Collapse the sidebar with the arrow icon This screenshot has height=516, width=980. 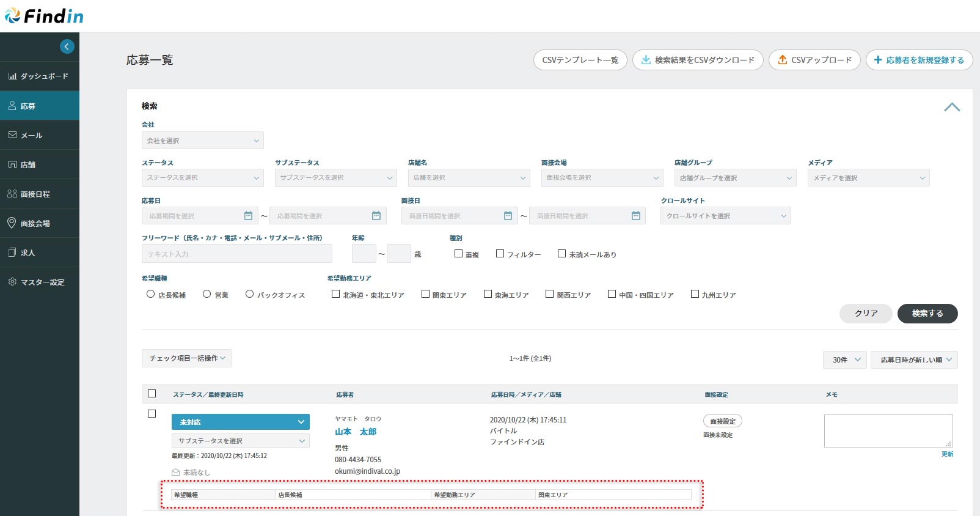pyautogui.click(x=67, y=46)
